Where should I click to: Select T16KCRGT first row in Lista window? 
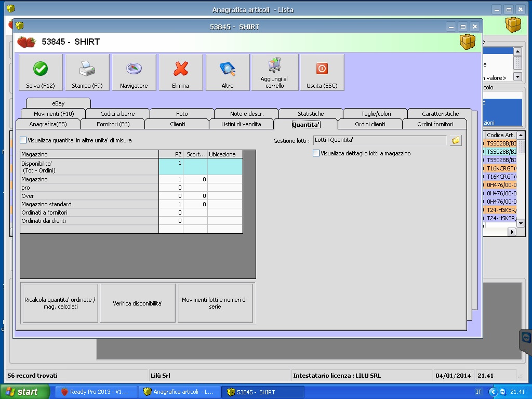click(500, 168)
